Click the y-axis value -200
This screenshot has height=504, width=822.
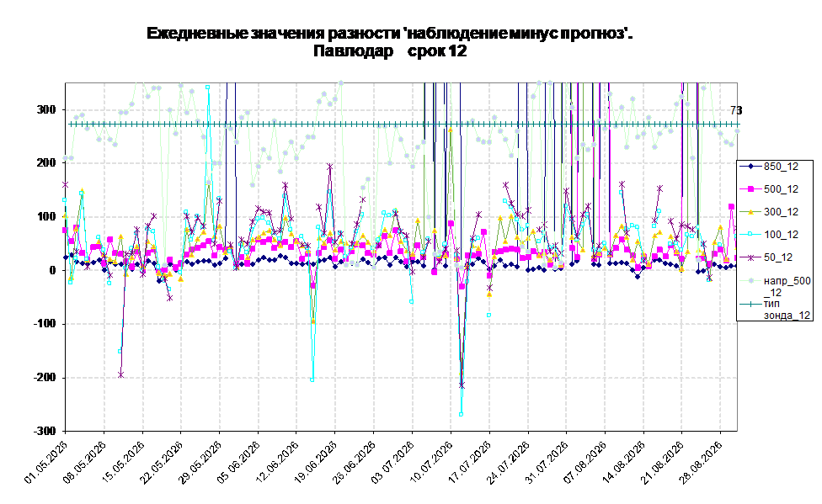[x=45, y=377]
